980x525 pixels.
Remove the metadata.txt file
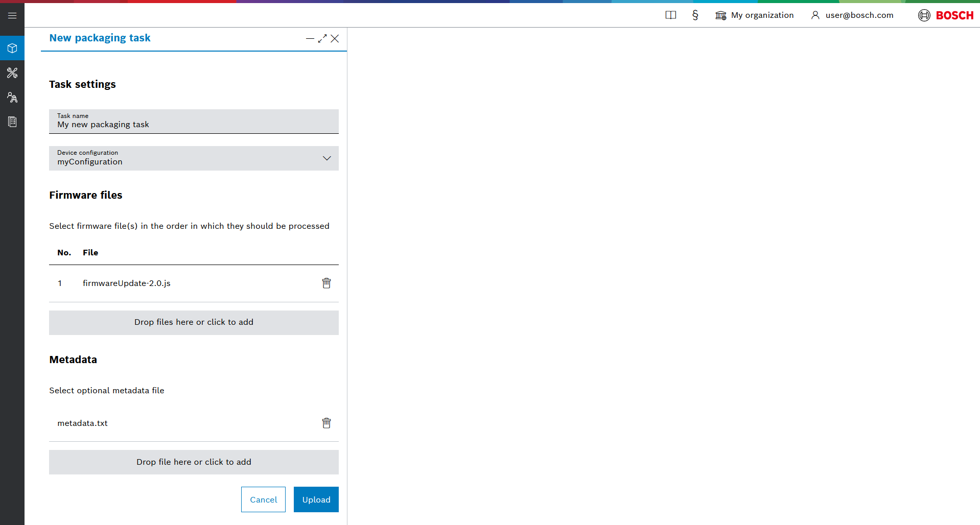click(x=326, y=423)
